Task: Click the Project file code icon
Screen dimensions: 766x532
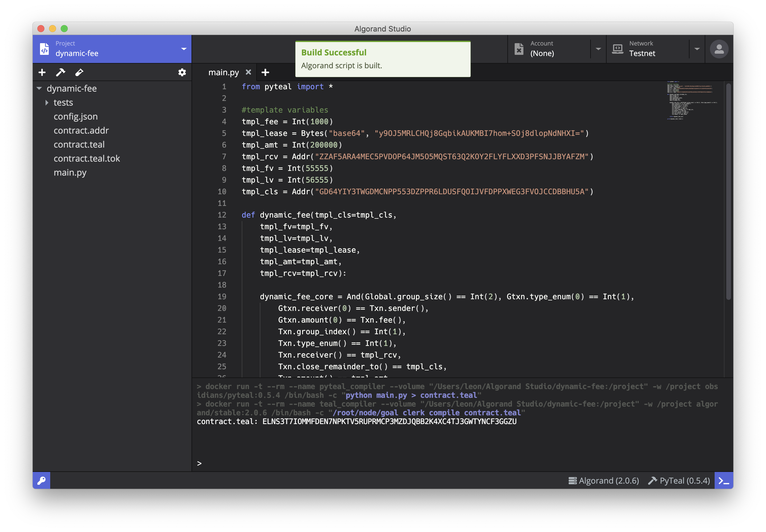Action: click(x=44, y=49)
